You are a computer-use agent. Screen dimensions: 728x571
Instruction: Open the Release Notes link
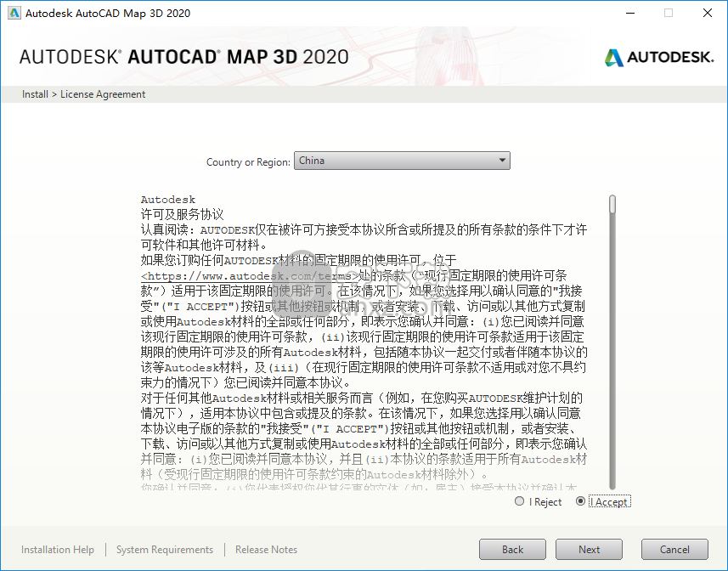tap(266, 550)
